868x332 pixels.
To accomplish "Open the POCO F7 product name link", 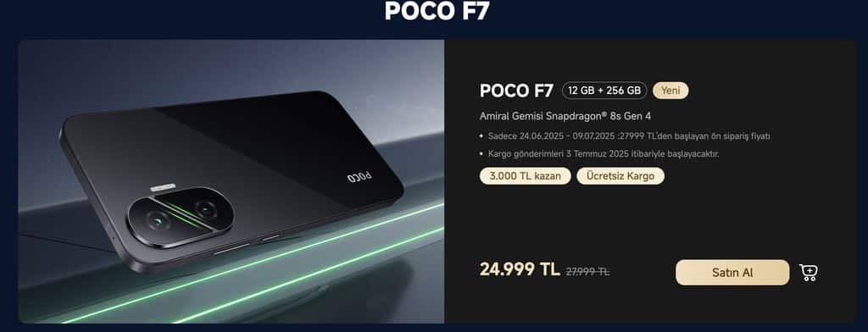I will [x=516, y=91].
